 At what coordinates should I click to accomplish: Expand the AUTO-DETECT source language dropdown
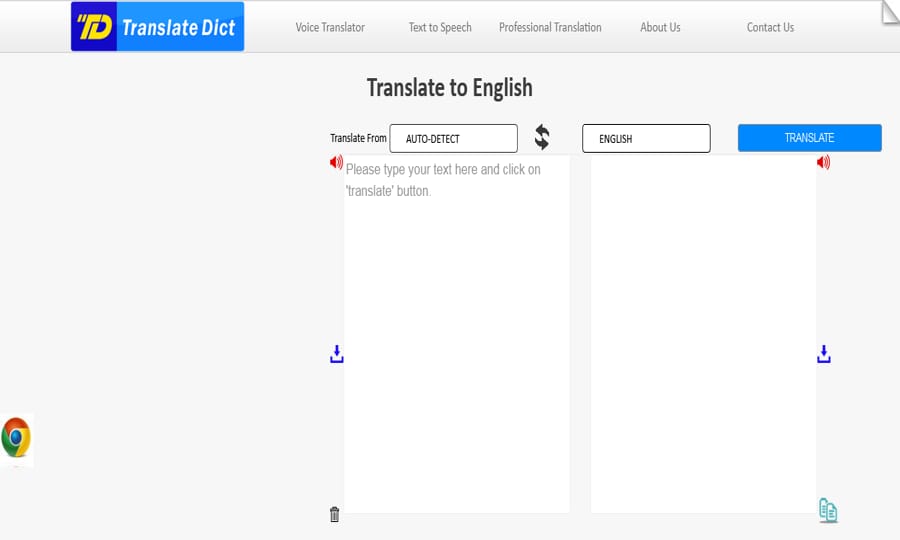point(453,138)
